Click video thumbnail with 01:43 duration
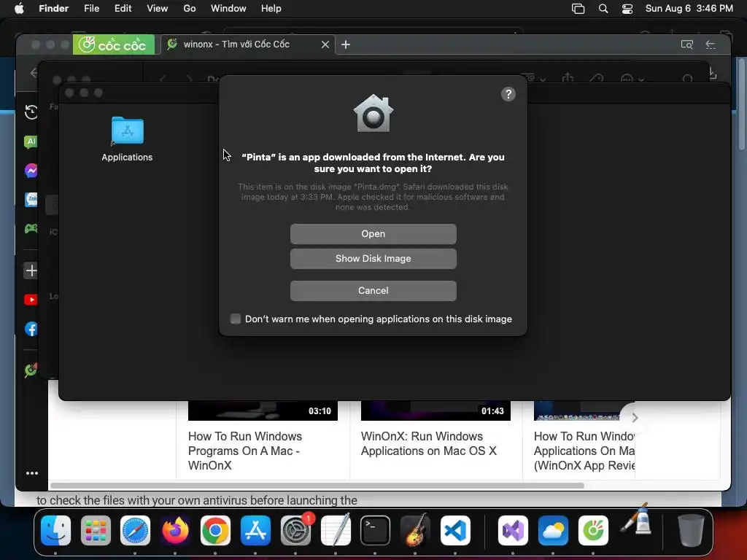 point(436,411)
